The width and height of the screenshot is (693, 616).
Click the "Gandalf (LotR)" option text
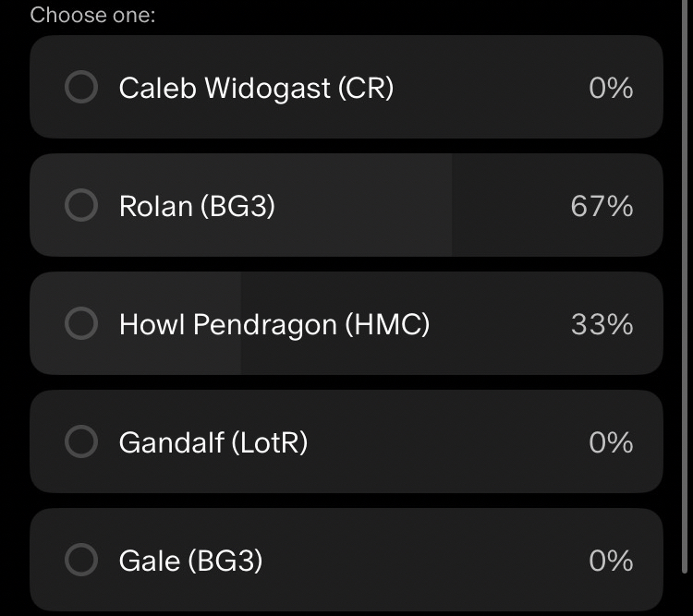click(213, 441)
